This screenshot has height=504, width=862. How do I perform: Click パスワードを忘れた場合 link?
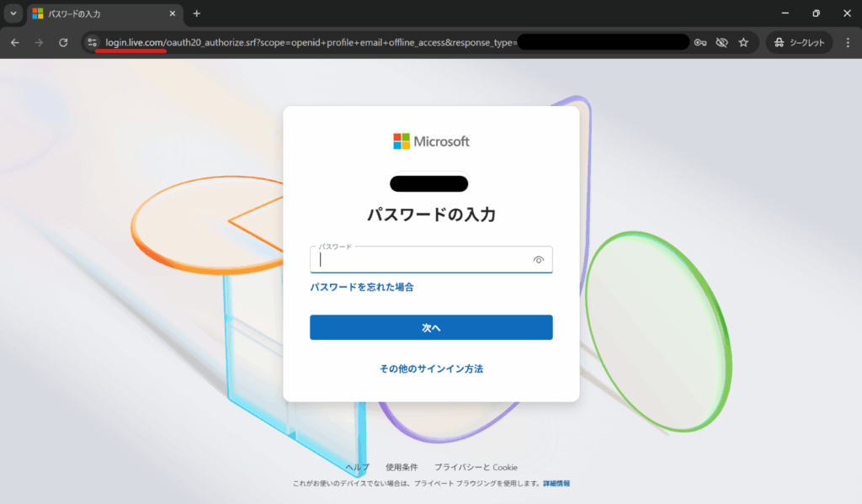point(362,287)
